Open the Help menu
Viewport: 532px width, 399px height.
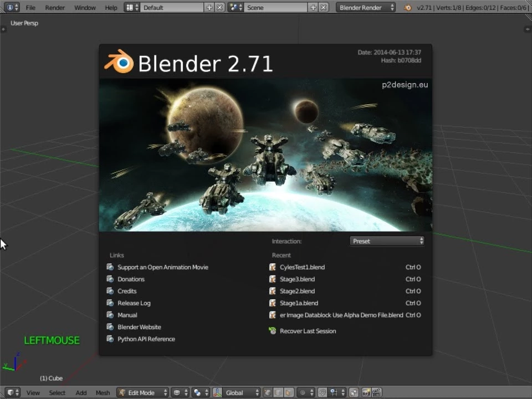point(111,7)
